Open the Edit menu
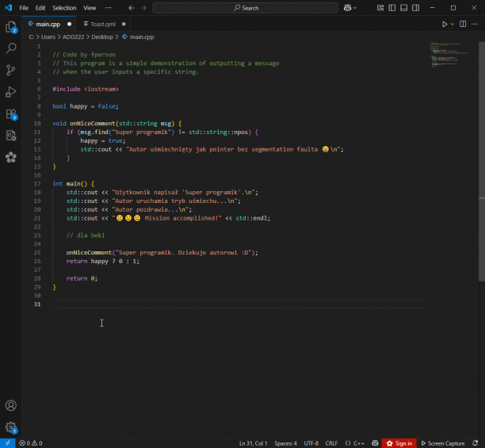 pyautogui.click(x=40, y=8)
